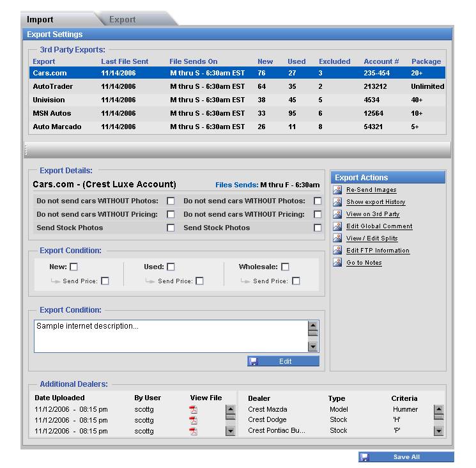Click the Edit button below description
476x468 pixels.
click(283, 361)
